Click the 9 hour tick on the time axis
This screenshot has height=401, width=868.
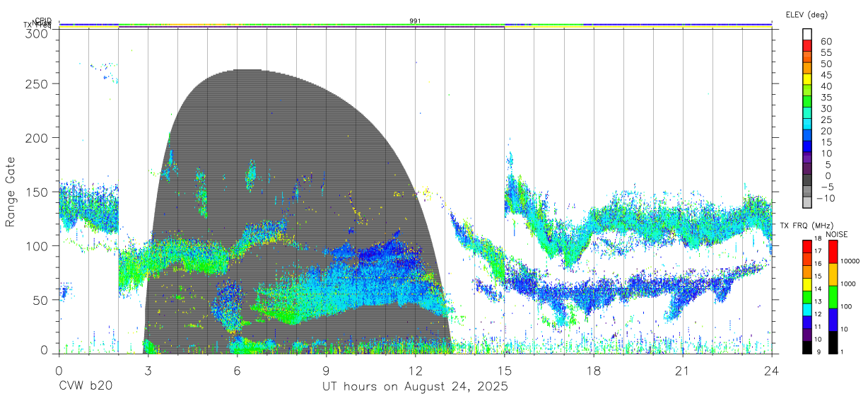tap(326, 371)
